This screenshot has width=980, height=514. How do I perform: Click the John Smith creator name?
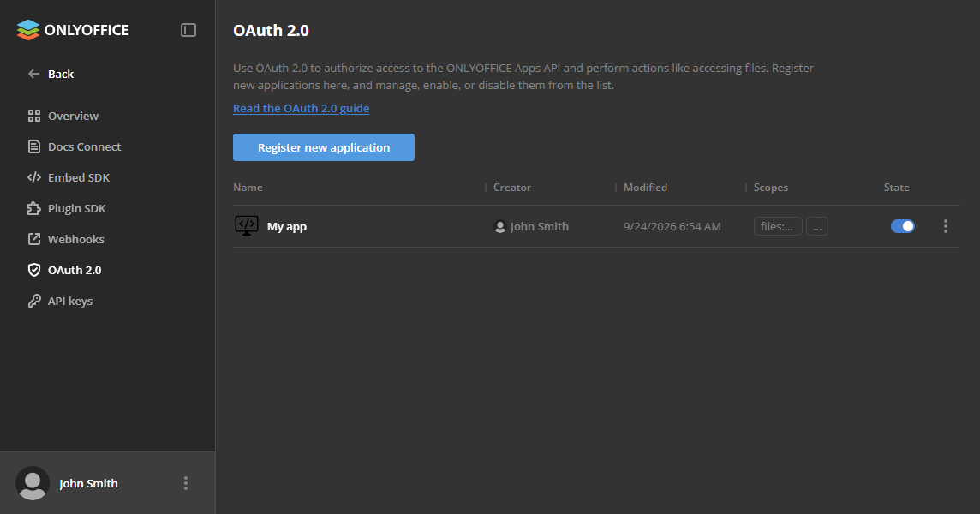(x=540, y=226)
